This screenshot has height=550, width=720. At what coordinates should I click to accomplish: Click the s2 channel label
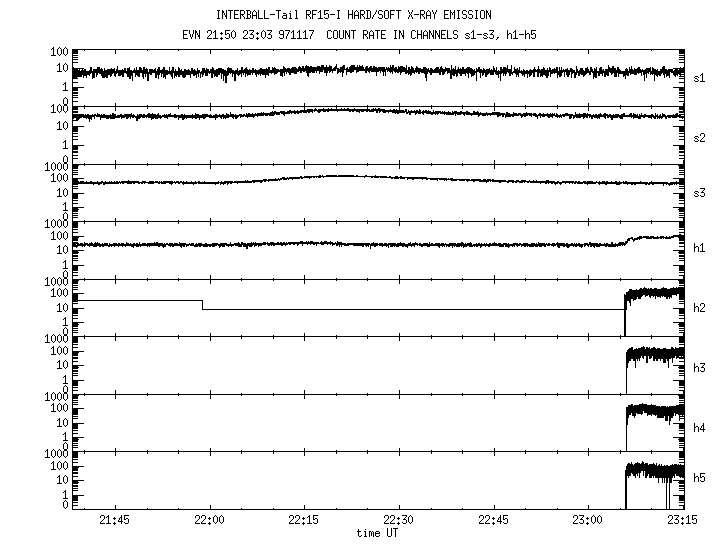700,137
